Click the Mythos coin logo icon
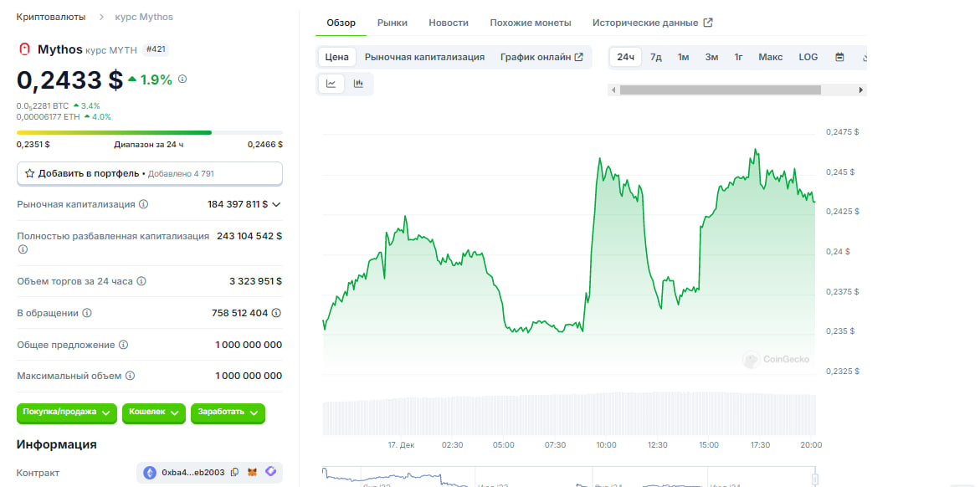Image resolution: width=980 pixels, height=487 pixels. point(24,50)
